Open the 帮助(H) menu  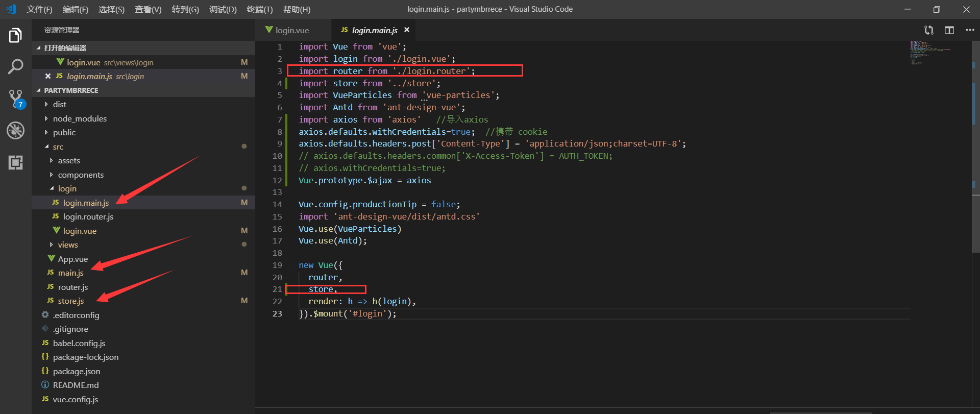[297, 9]
